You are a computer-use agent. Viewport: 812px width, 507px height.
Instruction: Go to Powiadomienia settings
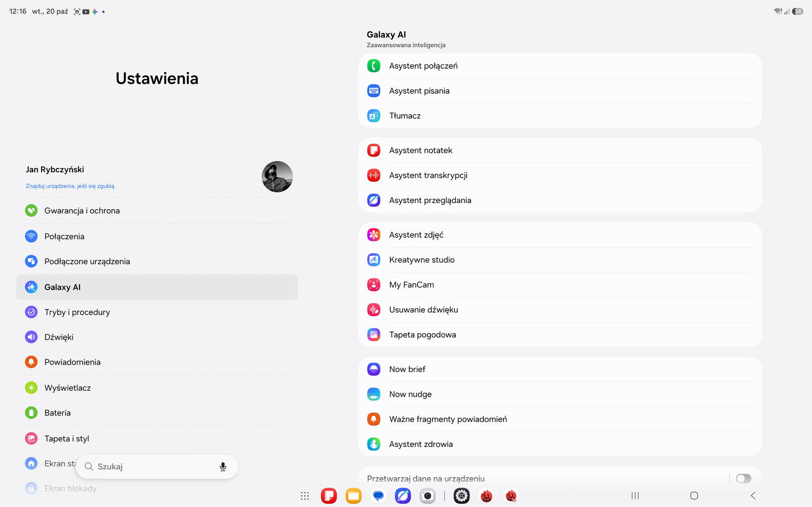pyautogui.click(x=157, y=362)
